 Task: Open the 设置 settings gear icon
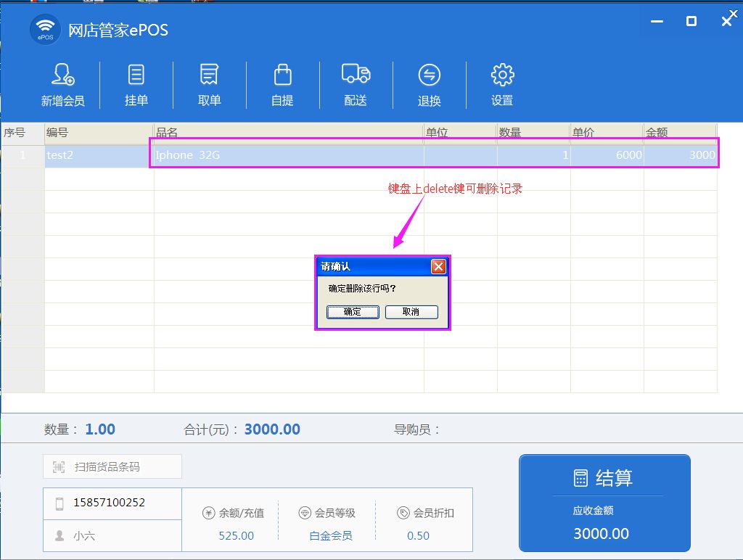pos(502,75)
